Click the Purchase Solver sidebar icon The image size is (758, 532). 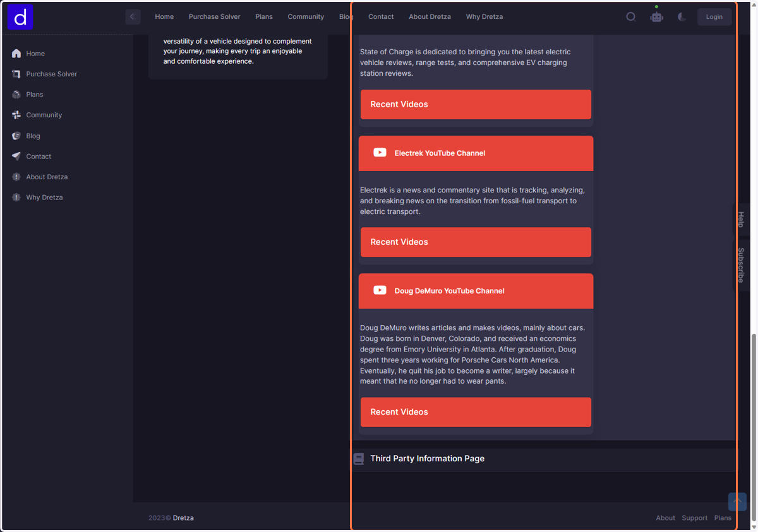16,74
